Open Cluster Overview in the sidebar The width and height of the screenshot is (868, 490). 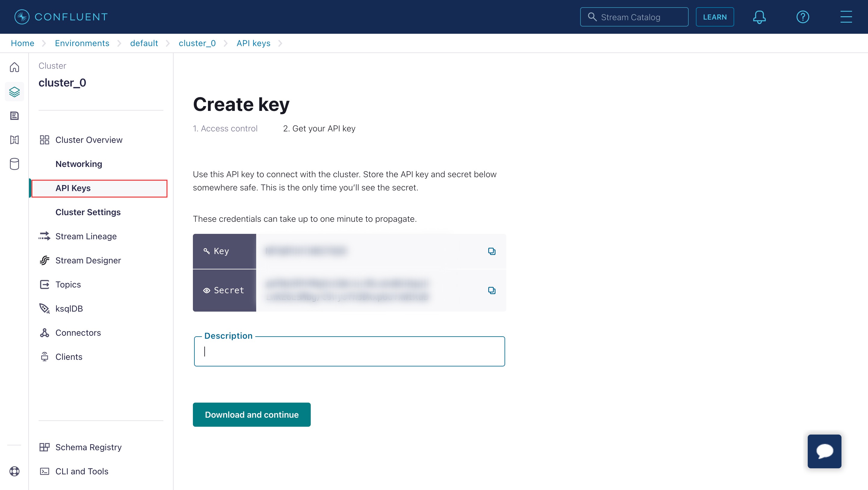point(89,140)
